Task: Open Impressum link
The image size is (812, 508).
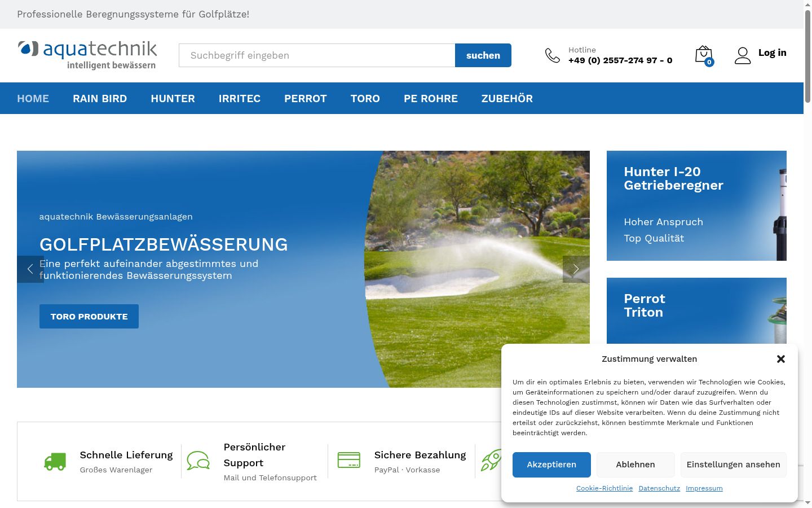Action: [x=704, y=488]
